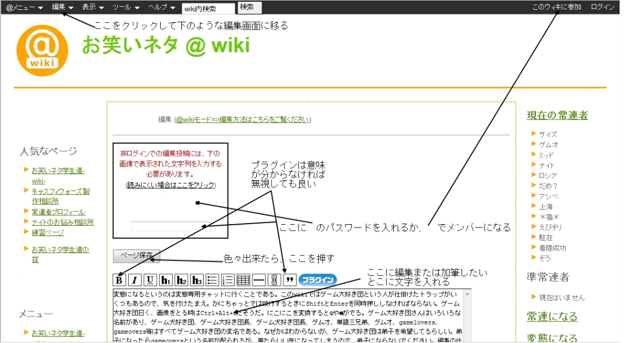Image resolution: width=644 pixels, height=343 pixels.
Task: Expand the 編集 dropdown menu
Action: 62,8
